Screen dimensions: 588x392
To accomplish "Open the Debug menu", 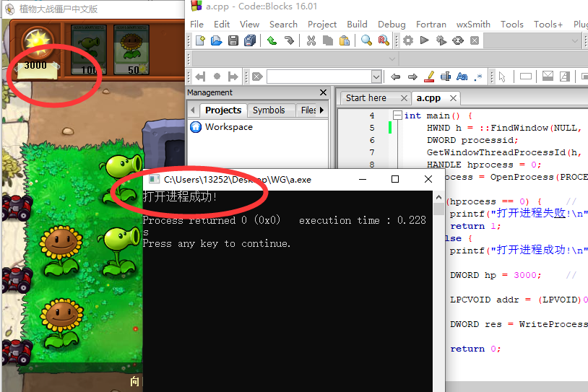I will 392,25.
